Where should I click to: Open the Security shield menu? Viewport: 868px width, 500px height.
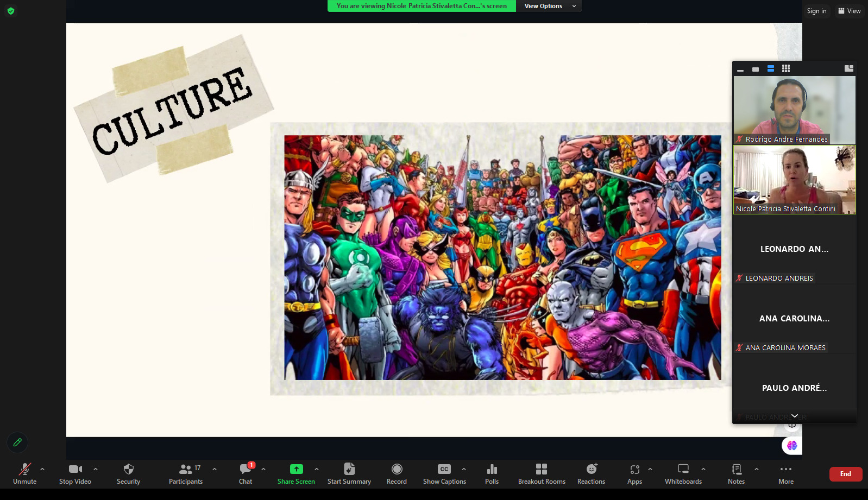coord(128,473)
